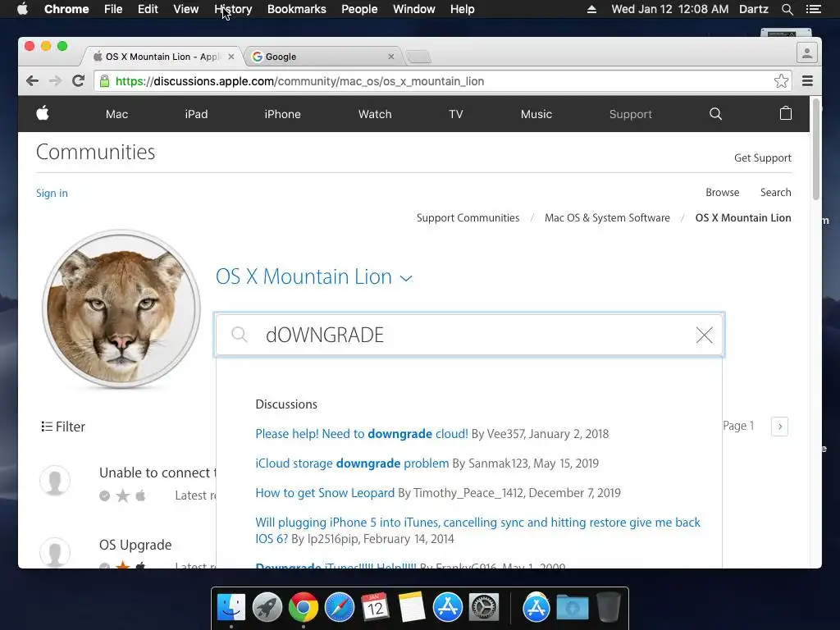Click the dOWNGRADE search input field
This screenshot has height=630, width=840.
click(x=469, y=335)
